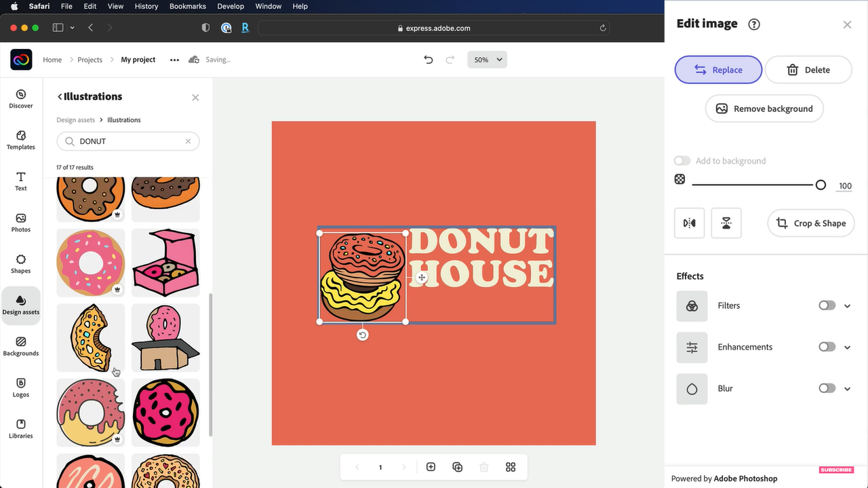Delete the selected image
Screen dimensions: 868x488
(x=808, y=70)
